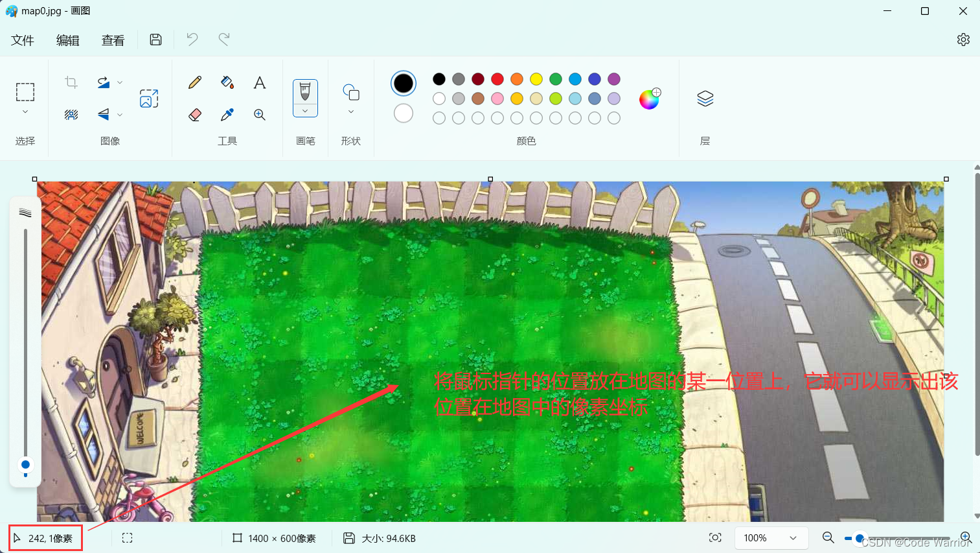Viewport: 980px width, 553px height.
Task: Select the Magnifier tool
Action: click(x=260, y=115)
